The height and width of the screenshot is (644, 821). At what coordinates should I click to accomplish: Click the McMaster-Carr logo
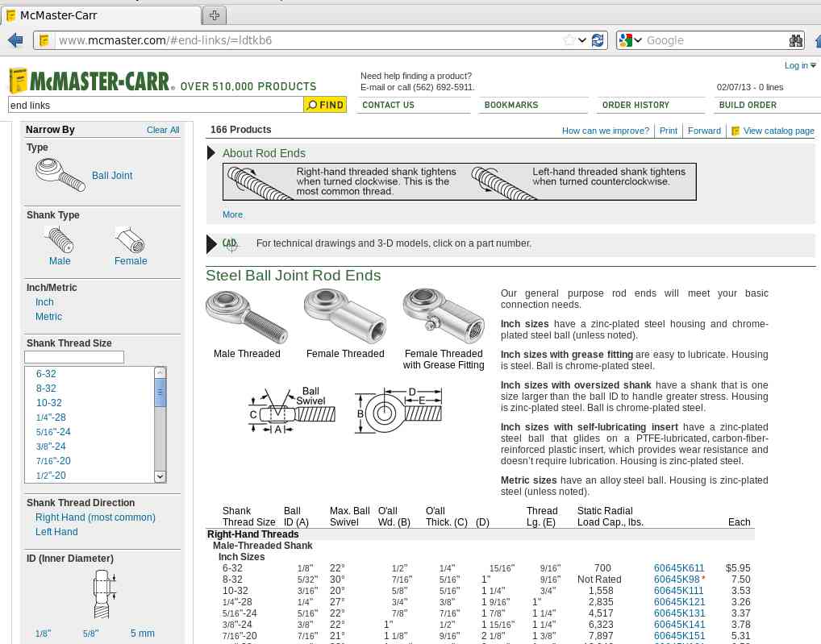click(x=92, y=81)
